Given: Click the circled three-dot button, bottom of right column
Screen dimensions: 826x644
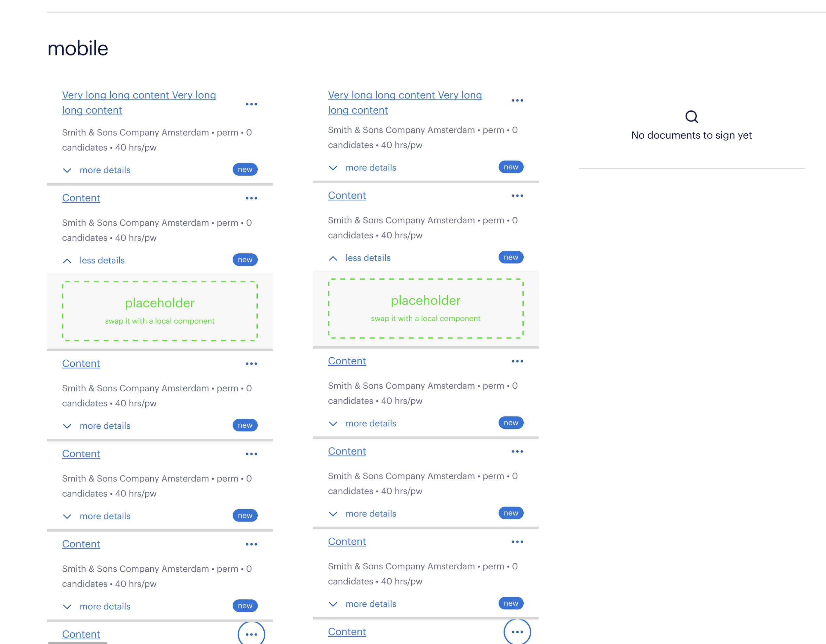Looking at the screenshot, I should pyautogui.click(x=517, y=631).
